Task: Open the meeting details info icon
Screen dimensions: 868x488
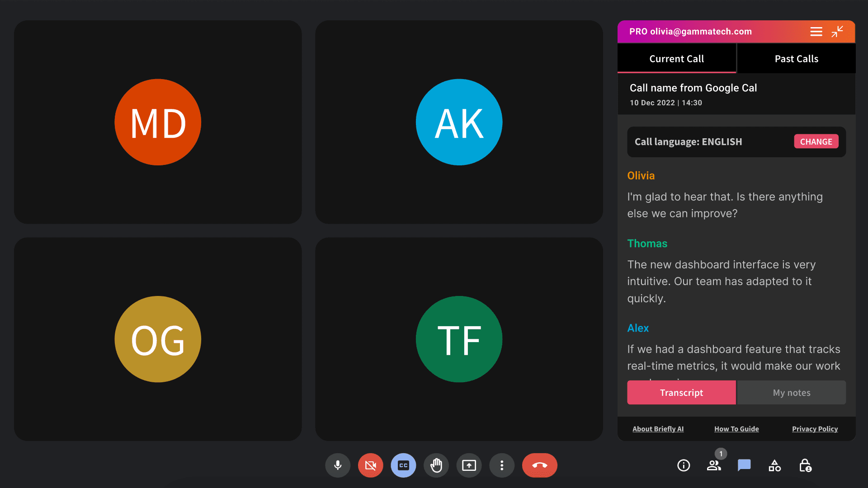Action: coord(684,465)
